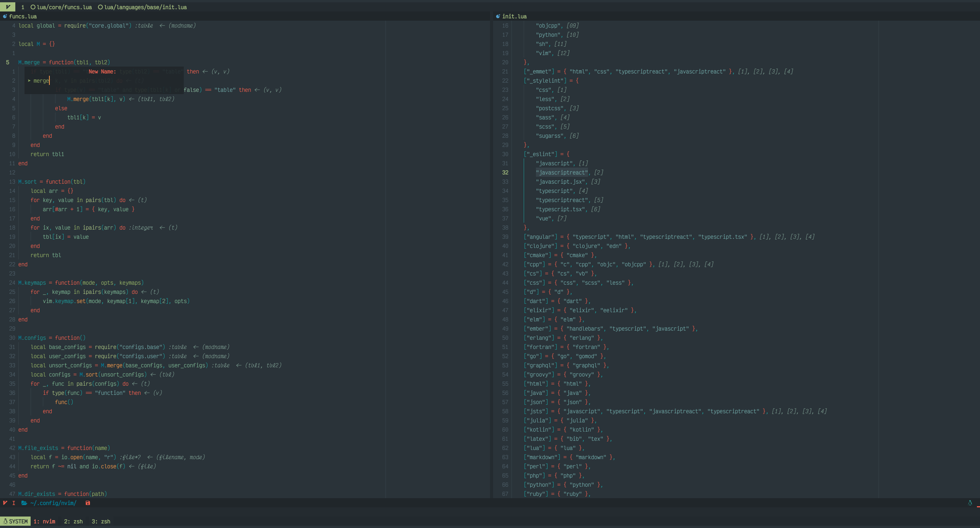980x528 pixels.
Task: Click the red Vim mode icon in statusline
Action: coord(5,503)
